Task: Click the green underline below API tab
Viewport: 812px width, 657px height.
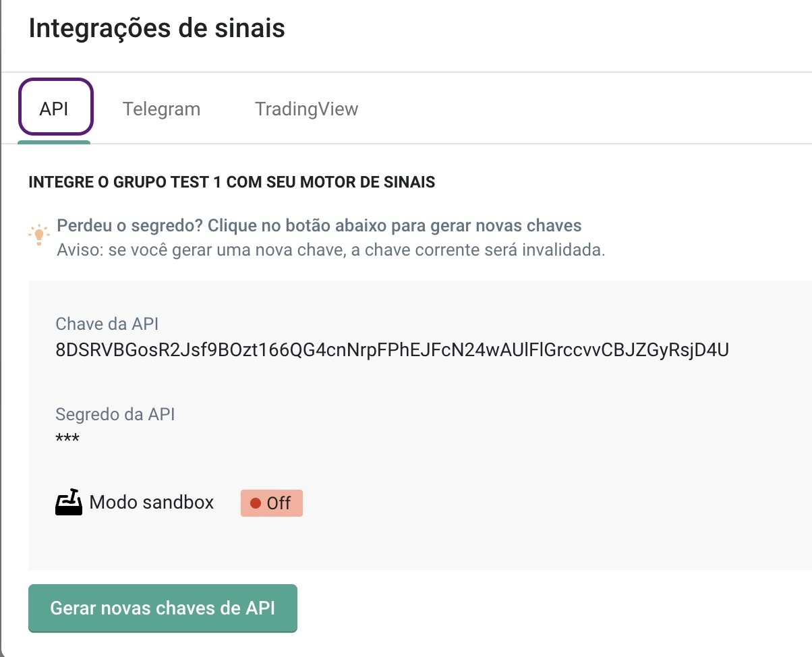Action: tap(54, 142)
